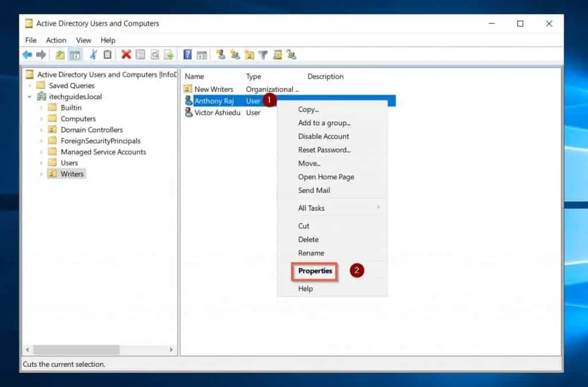
Task: Choose Properties from the context menu
Action: tap(315, 271)
